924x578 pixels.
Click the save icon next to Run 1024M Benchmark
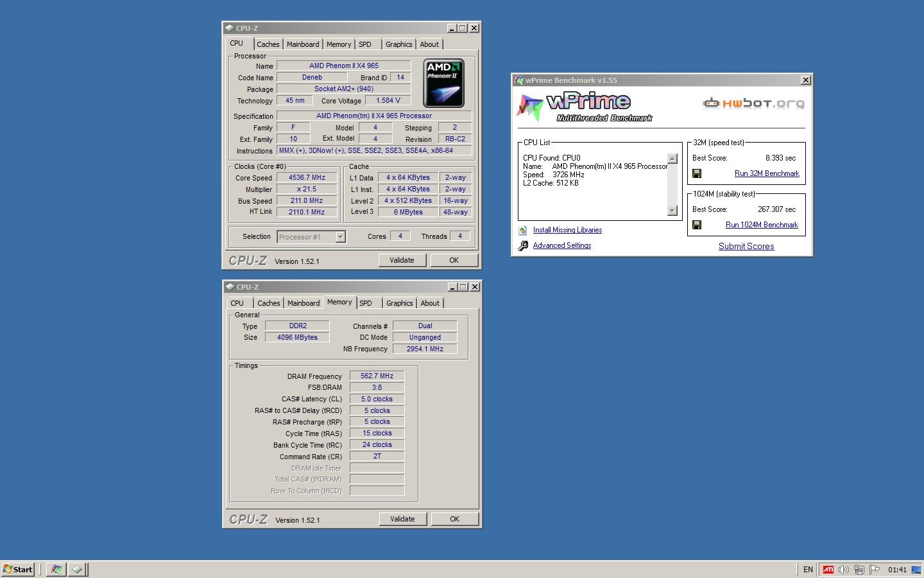697,225
